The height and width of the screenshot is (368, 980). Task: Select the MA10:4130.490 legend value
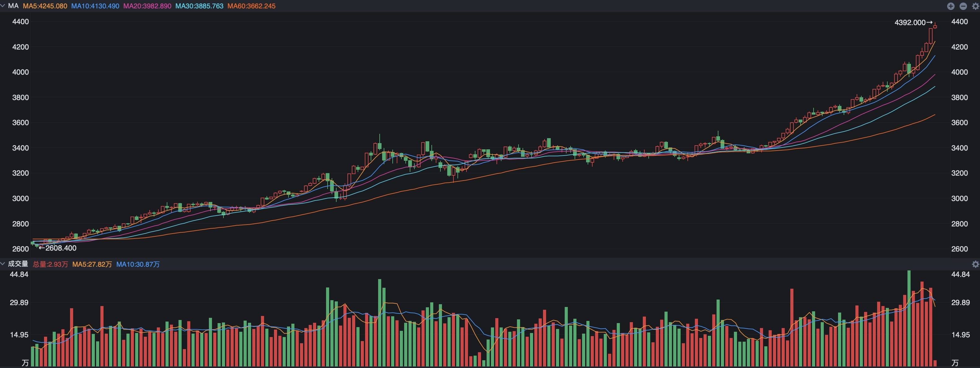click(95, 6)
